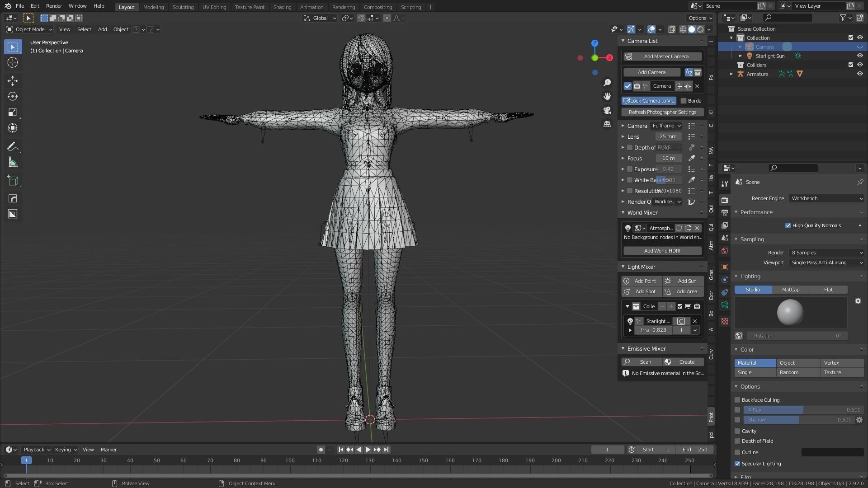The height and width of the screenshot is (488, 868).
Task: Hide Starlight Sun in the outliner
Action: pyautogui.click(x=860, y=56)
